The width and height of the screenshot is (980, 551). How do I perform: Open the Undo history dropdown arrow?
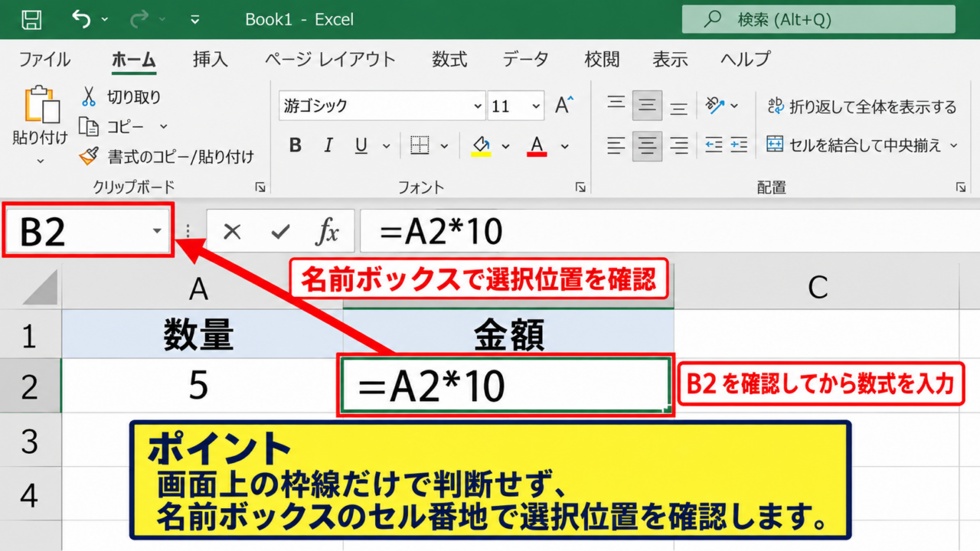(x=105, y=19)
